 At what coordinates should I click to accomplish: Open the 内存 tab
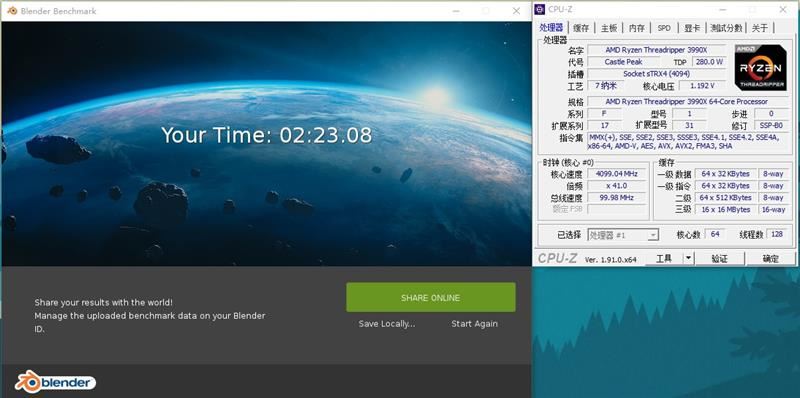[637, 28]
